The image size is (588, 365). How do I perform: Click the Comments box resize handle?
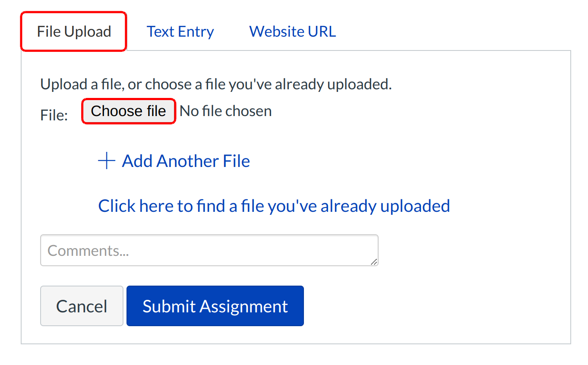coord(374,261)
